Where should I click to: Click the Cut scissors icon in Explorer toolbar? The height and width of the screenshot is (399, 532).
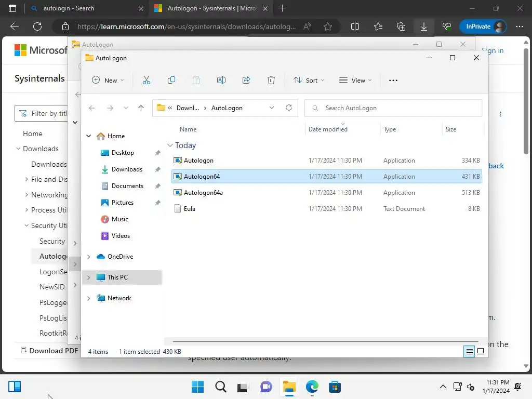[146, 81]
